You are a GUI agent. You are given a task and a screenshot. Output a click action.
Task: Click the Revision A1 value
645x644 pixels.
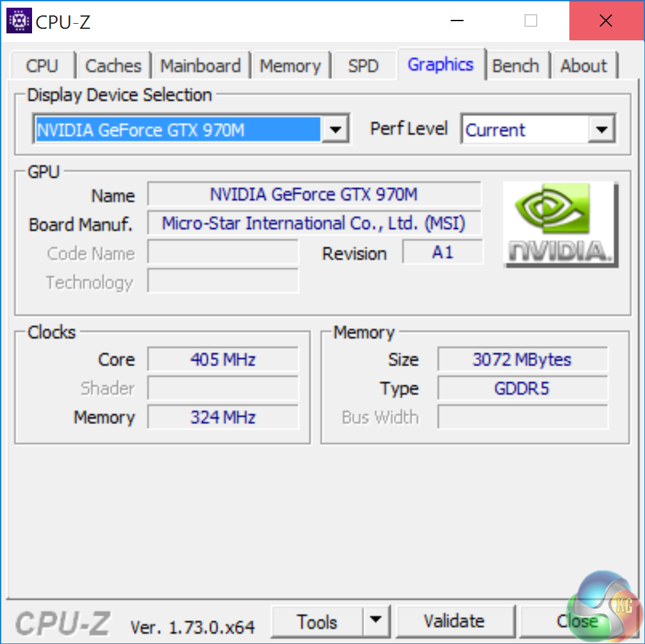pos(442,252)
